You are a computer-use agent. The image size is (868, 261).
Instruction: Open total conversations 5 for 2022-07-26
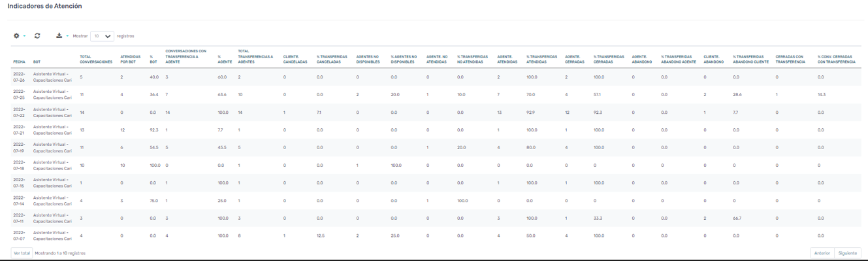pyautogui.click(x=82, y=77)
